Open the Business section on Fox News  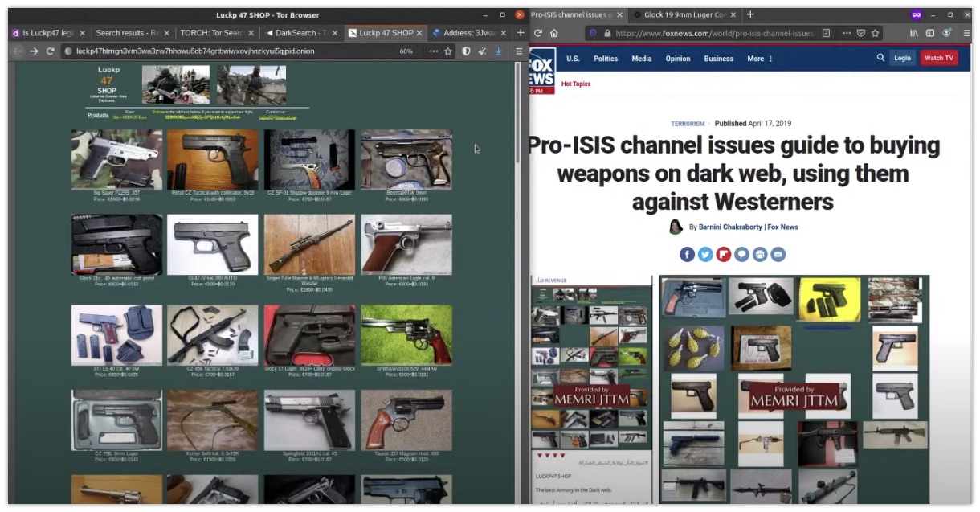click(718, 59)
